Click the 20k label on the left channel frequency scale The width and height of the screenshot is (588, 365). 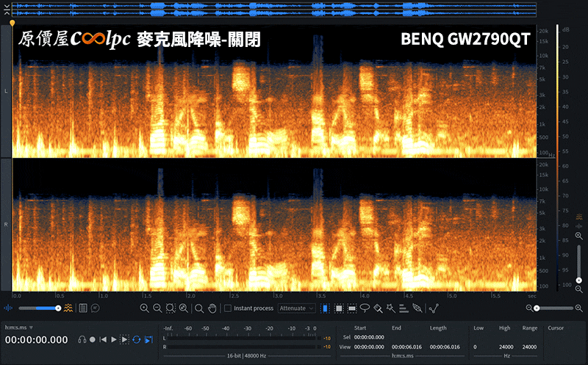pyautogui.click(x=544, y=31)
